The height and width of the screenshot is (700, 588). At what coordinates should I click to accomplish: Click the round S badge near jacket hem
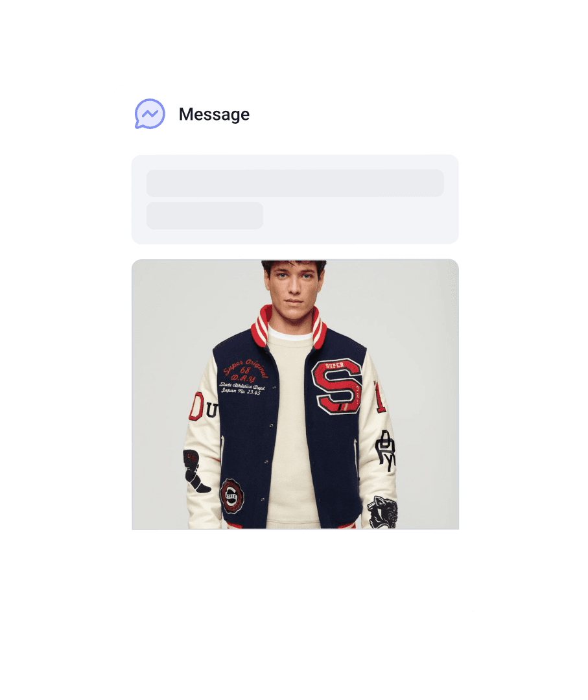[231, 496]
